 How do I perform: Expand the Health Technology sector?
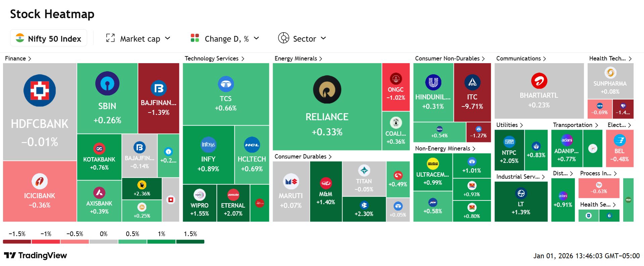point(611,58)
